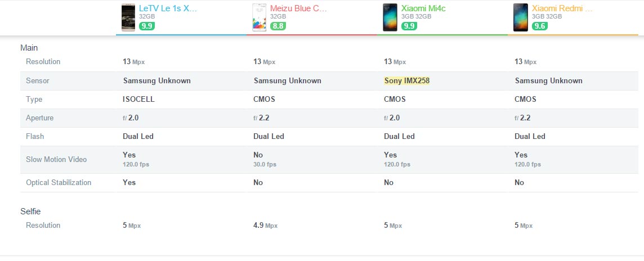Click Xiaomi Redmi's 13 Mpx main resolution
The width and height of the screenshot is (644, 261).
[525, 61]
